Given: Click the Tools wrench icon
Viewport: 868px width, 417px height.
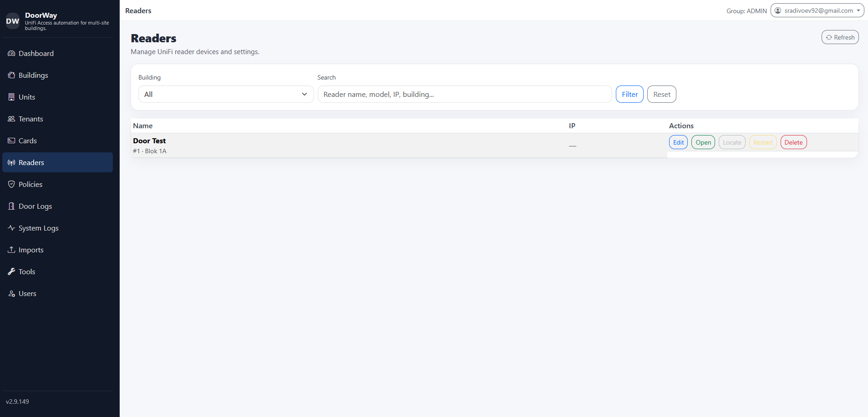Looking at the screenshot, I should (11, 272).
